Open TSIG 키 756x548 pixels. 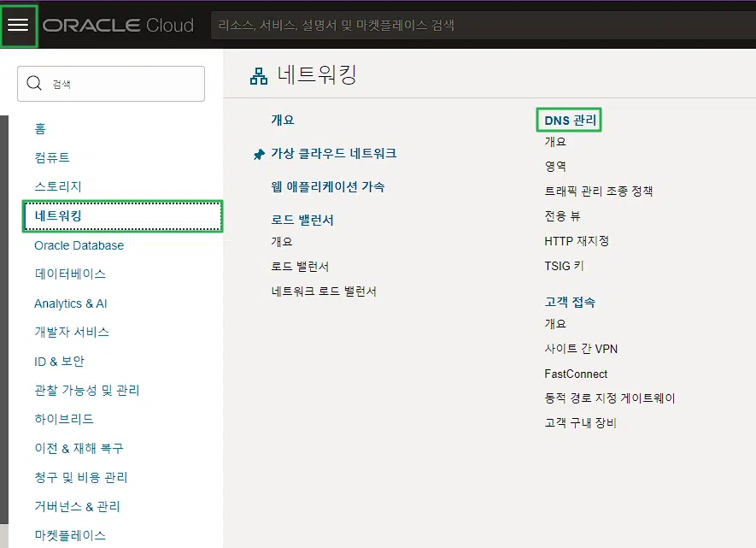tap(564, 266)
